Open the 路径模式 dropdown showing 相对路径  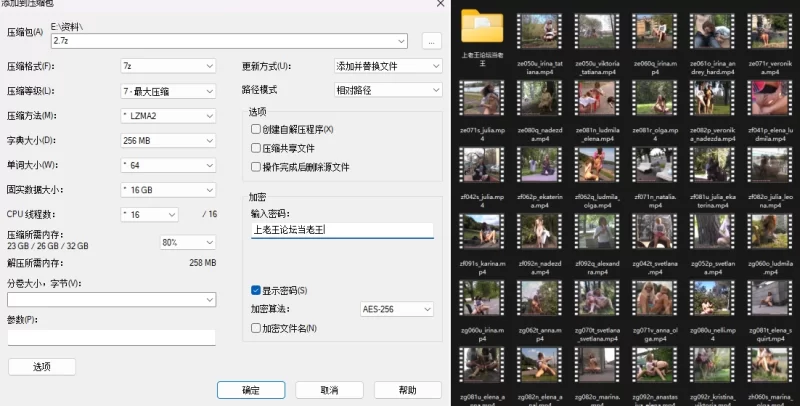[388, 90]
